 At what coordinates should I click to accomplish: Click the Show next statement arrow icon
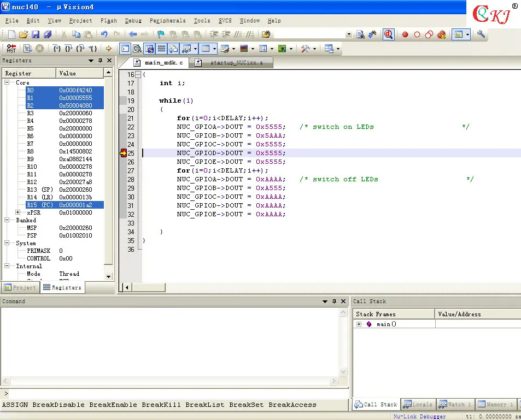pos(109,49)
